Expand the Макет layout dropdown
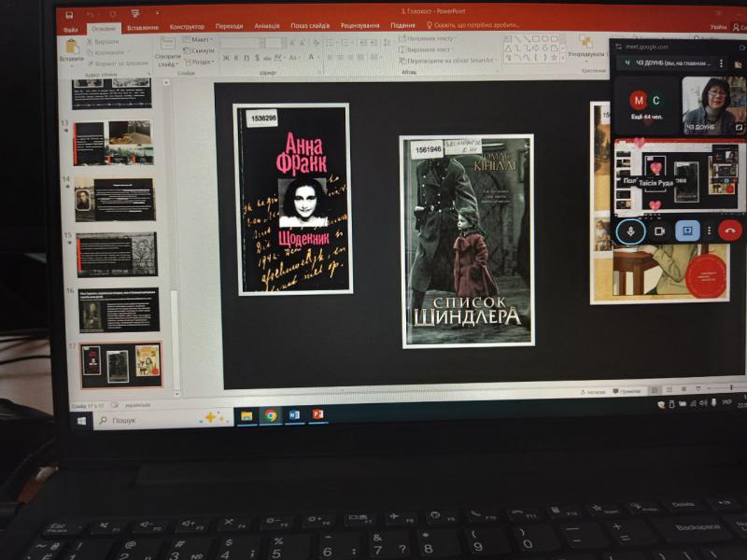The height and width of the screenshot is (560, 747). point(201,40)
